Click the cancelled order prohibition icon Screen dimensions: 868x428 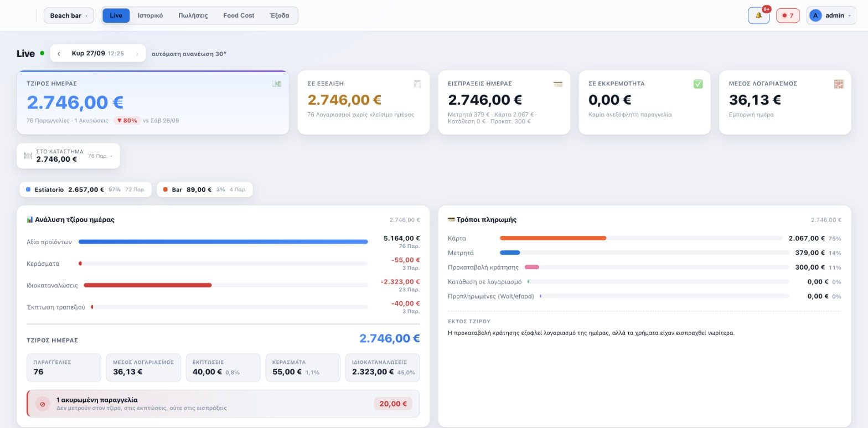click(43, 404)
